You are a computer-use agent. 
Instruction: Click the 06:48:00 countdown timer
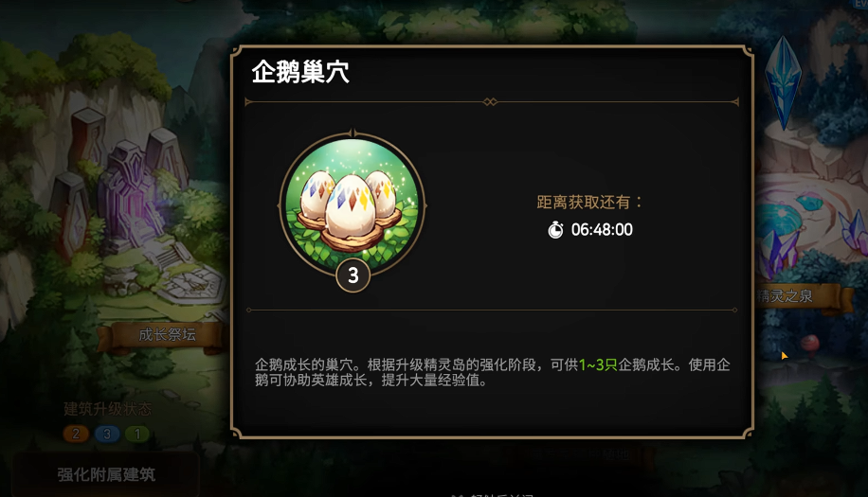click(x=602, y=229)
